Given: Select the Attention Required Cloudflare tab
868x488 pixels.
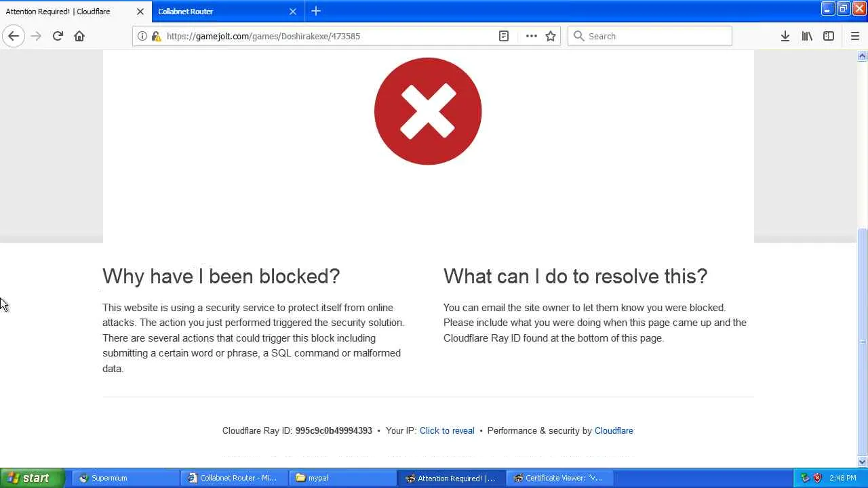Looking at the screenshot, I should 76,12.
